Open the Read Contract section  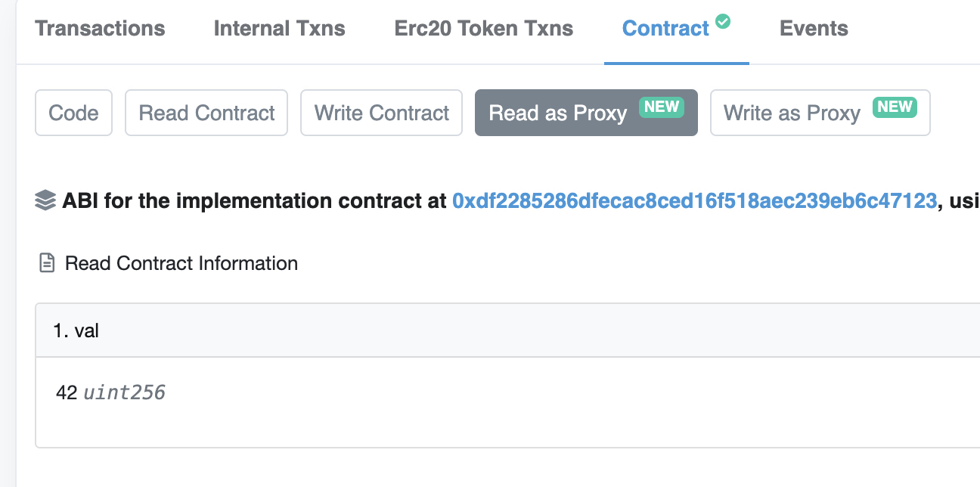[206, 113]
